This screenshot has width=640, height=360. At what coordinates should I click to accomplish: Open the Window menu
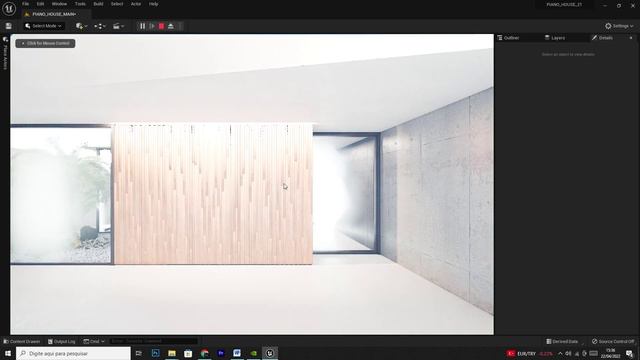59,4
